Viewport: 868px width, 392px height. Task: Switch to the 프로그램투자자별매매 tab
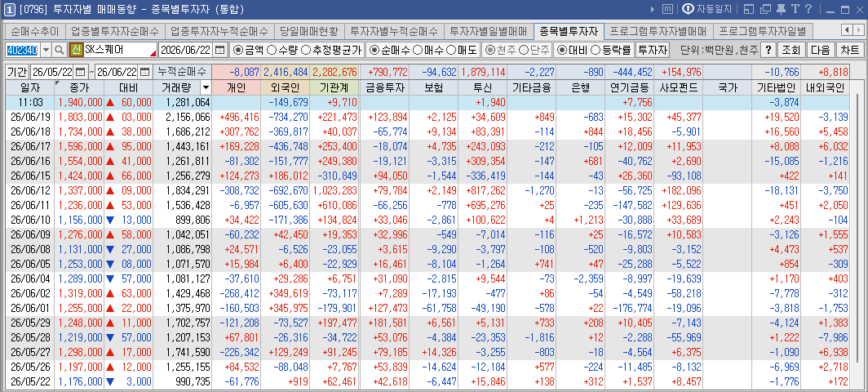pyautogui.click(x=658, y=30)
